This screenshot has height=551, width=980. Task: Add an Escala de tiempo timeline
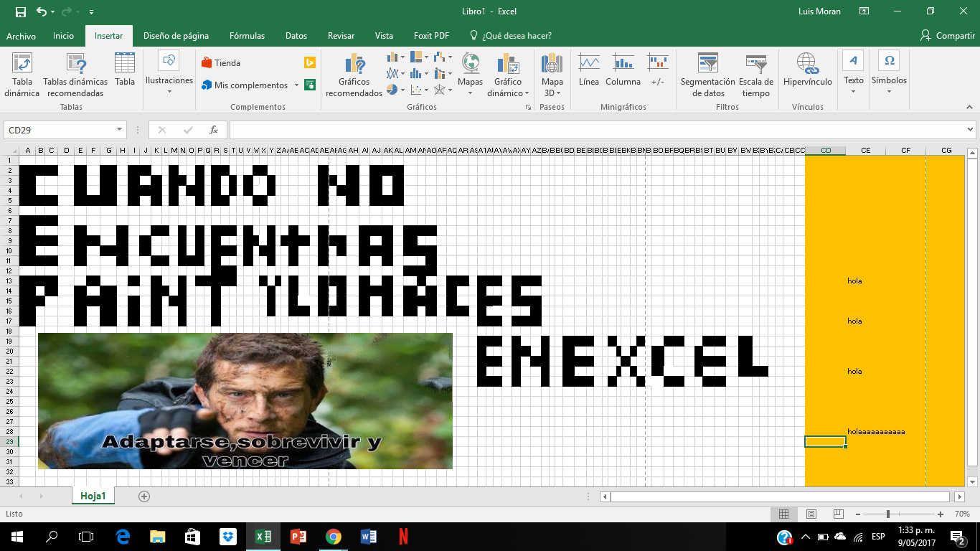point(756,75)
